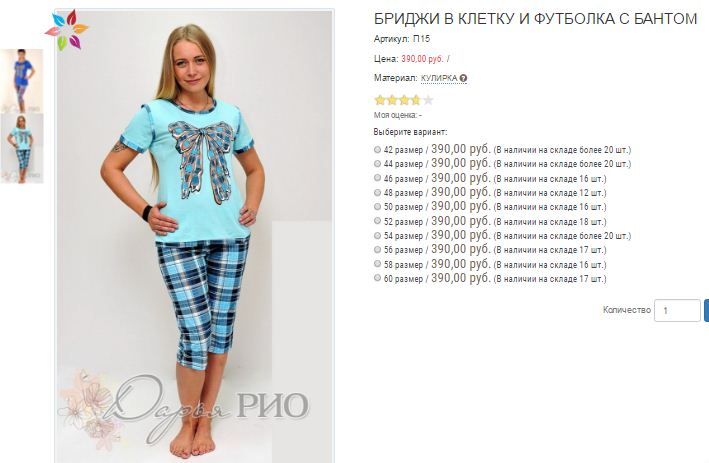The height and width of the screenshot is (463, 709).
Task: Open the blue t-shirt thumbnail
Action: click(21, 80)
